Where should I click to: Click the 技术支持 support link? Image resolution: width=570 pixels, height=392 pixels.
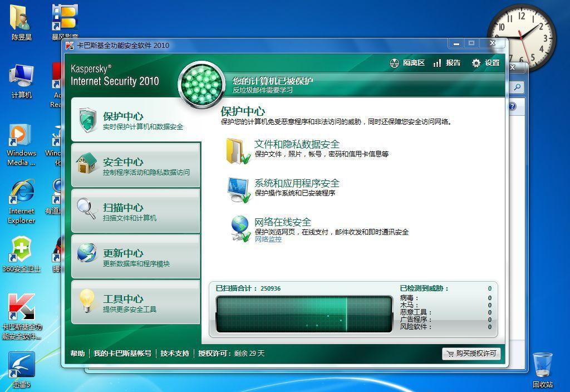click(174, 354)
